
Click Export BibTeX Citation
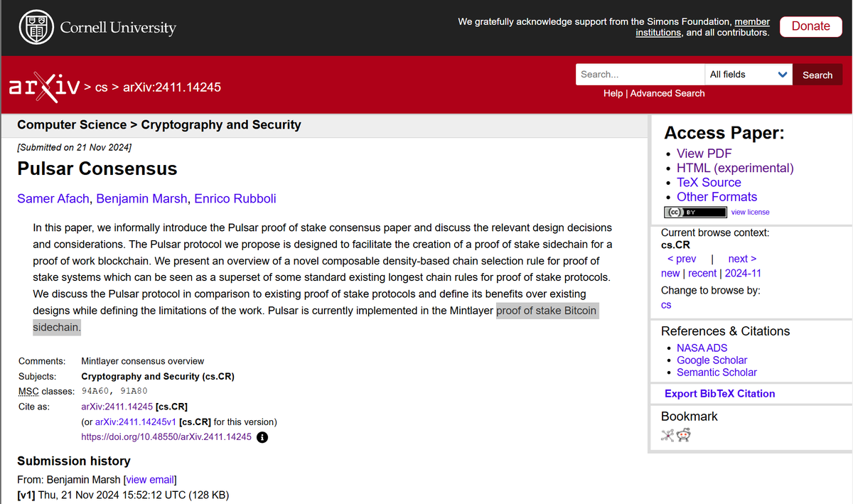click(x=719, y=393)
